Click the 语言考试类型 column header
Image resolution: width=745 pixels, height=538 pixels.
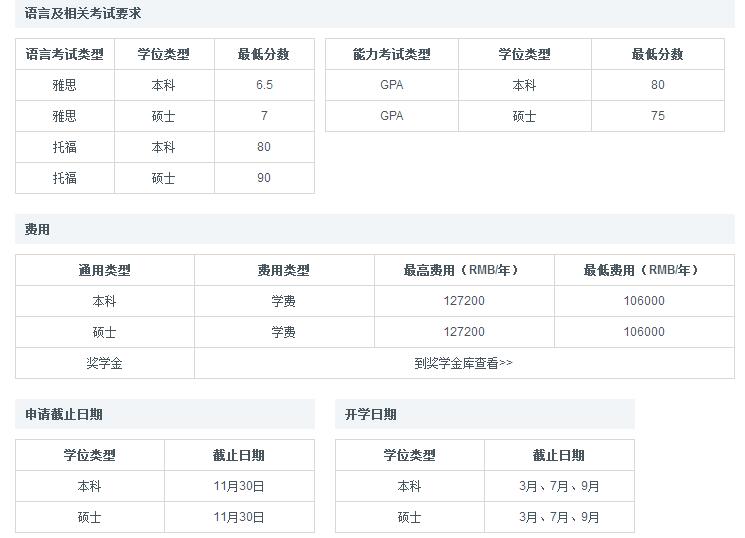pos(64,54)
